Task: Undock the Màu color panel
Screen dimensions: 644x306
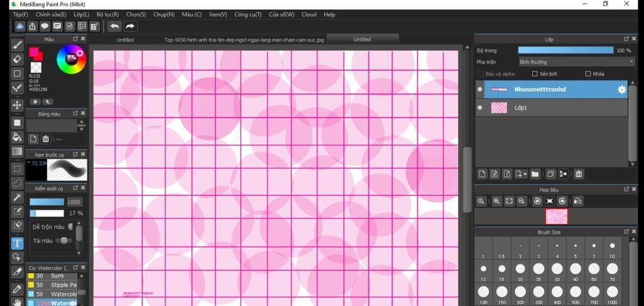Action: click(x=75, y=38)
